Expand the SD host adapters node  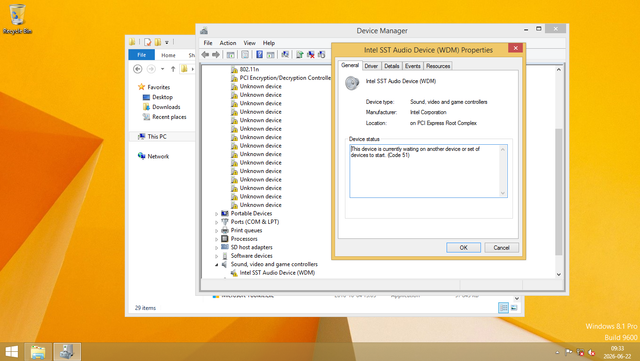coord(217,247)
